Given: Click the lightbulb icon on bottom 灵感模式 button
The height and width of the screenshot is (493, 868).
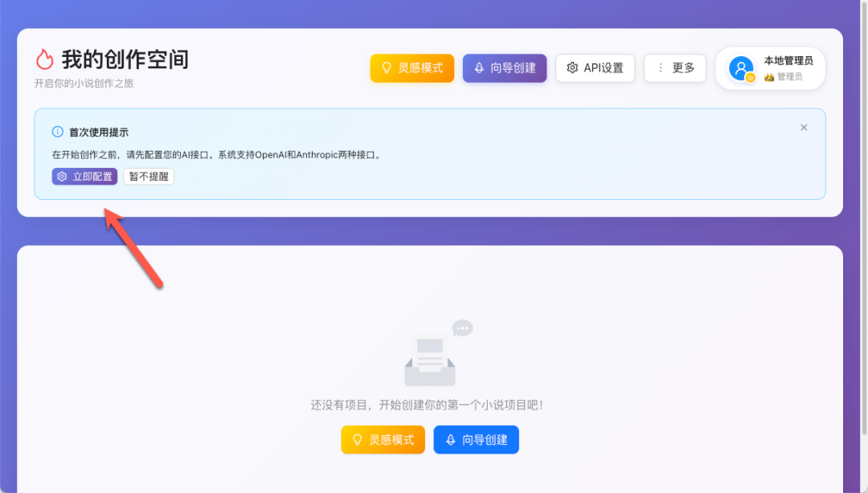Looking at the screenshot, I should (356, 439).
